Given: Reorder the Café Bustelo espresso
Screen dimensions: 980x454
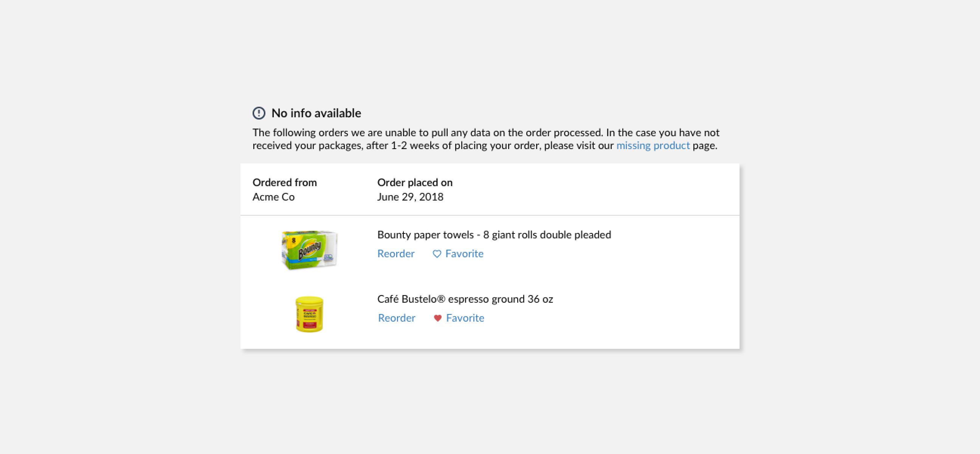Looking at the screenshot, I should coord(396,318).
